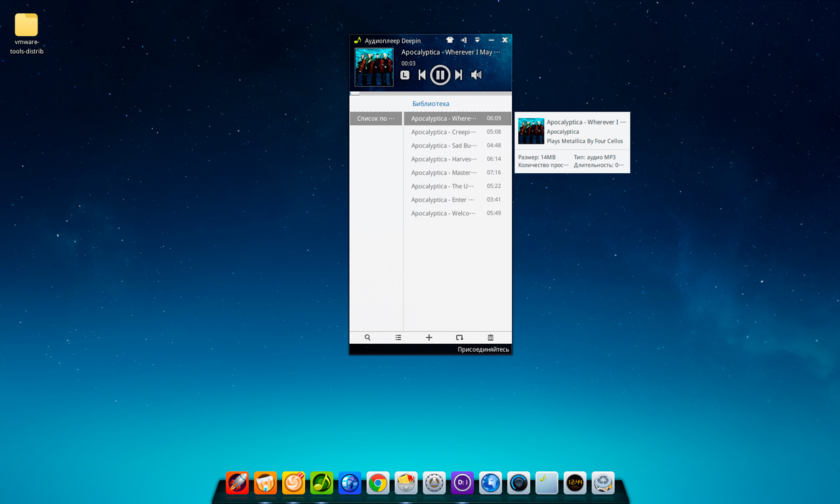
Task: Add tracks with the plus icon
Action: [429, 338]
